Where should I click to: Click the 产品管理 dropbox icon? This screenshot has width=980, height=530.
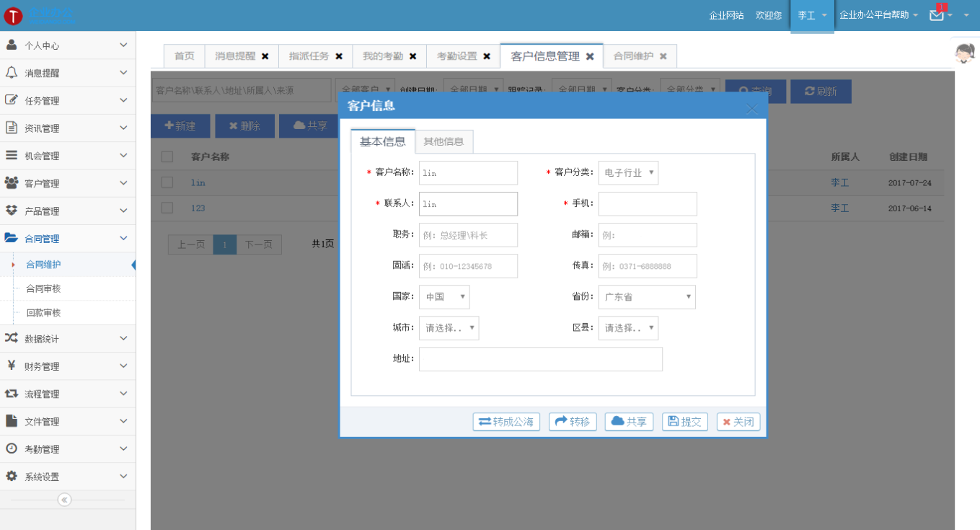pyautogui.click(x=12, y=211)
